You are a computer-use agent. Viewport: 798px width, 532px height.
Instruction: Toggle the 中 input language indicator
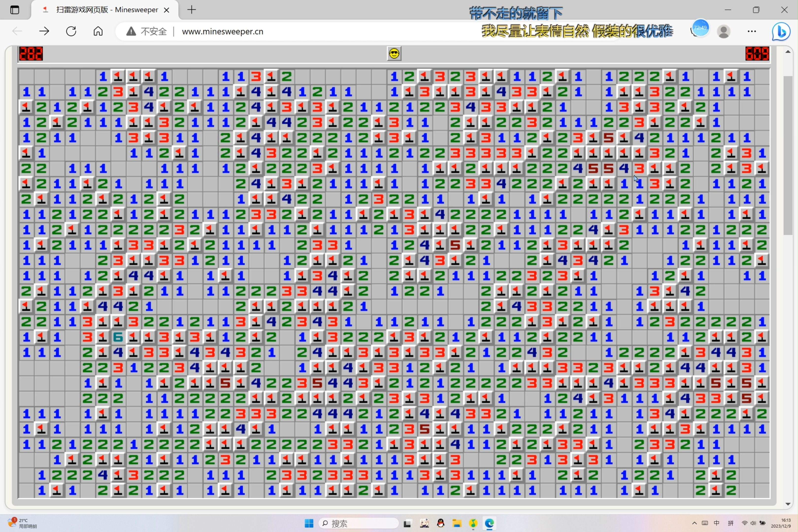[x=716, y=523]
